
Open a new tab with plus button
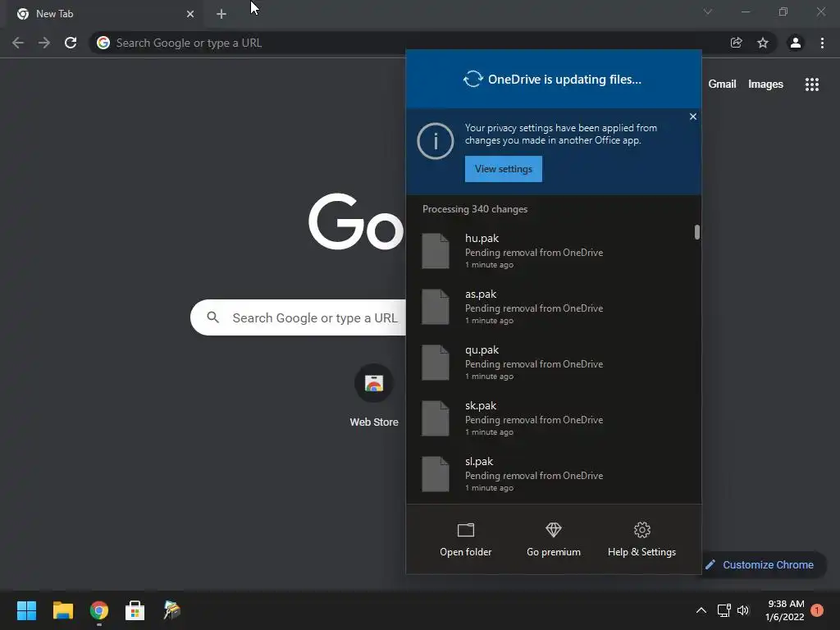(221, 14)
